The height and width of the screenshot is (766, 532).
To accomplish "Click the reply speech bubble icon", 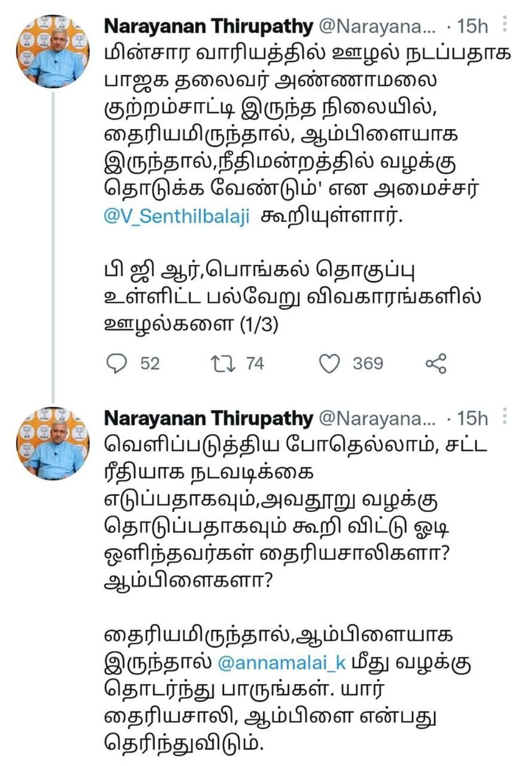I will coord(117,363).
